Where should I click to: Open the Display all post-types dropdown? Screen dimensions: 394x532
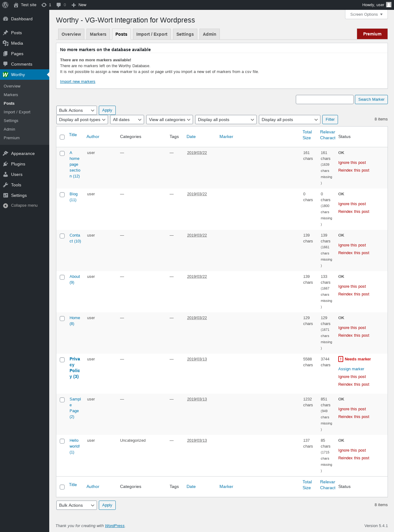(82, 120)
